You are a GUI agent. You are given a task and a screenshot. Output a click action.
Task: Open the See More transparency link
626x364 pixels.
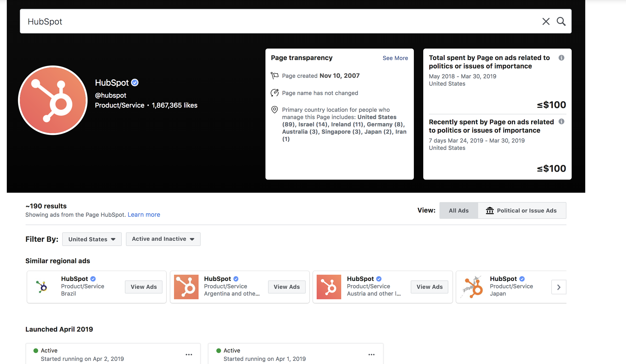(x=395, y=58)
